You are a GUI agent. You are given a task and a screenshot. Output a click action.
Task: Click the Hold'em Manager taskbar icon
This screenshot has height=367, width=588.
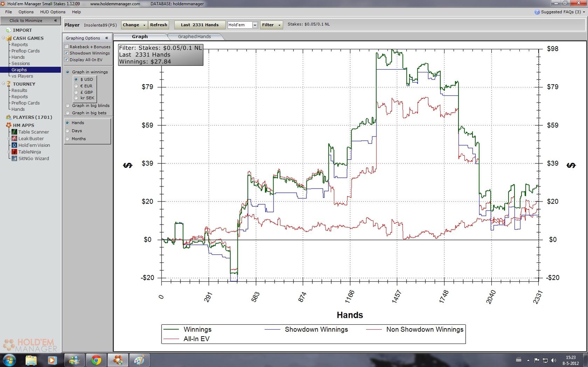click(118, 360)
